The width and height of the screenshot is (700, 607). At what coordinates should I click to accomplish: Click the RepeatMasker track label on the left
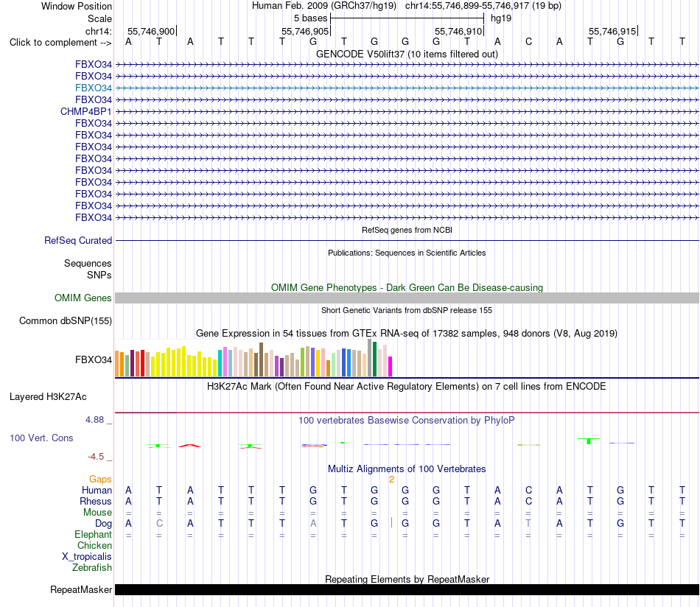point(81,589)
